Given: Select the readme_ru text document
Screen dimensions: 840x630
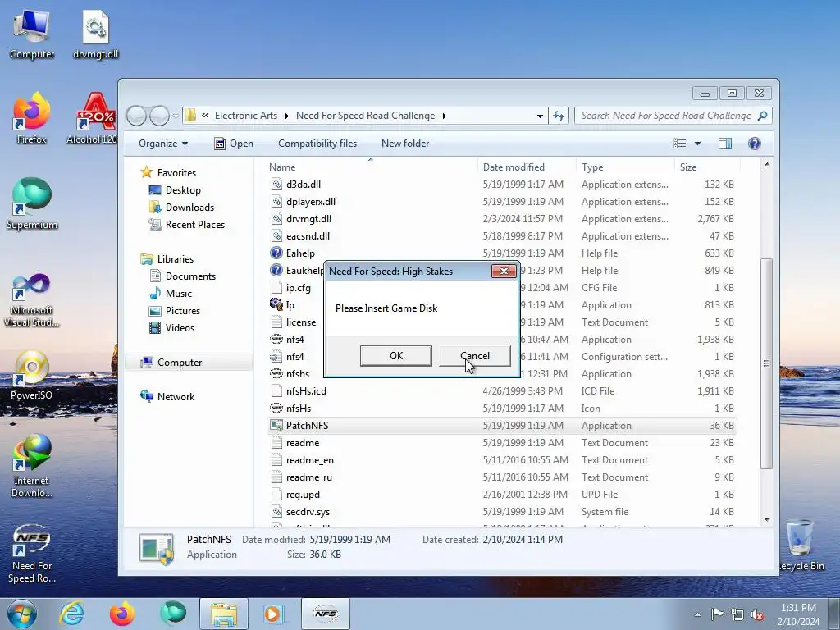Looking at the screenshot, I should tap(501, 477).
